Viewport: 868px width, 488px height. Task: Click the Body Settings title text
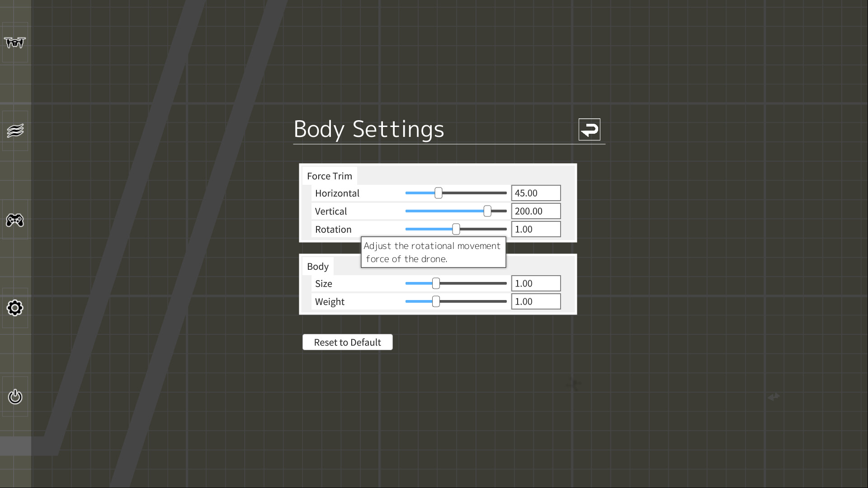coord(368,130)
